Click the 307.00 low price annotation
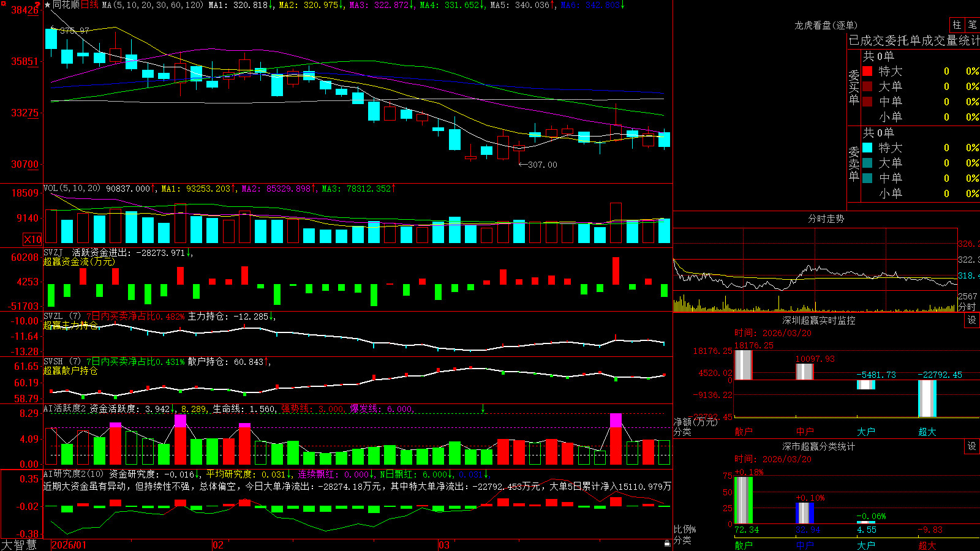Viewport: 980px width, 551px height. 543,165
